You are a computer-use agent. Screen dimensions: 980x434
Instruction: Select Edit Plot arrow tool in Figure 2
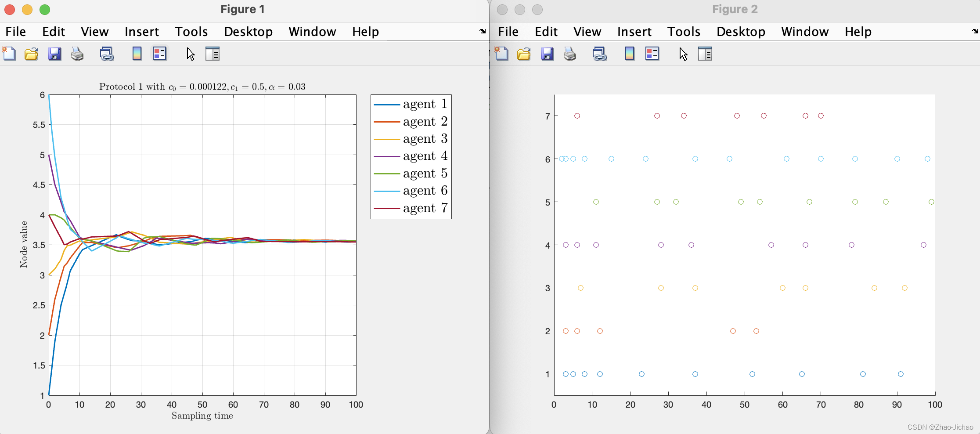(x=683, y=54)
